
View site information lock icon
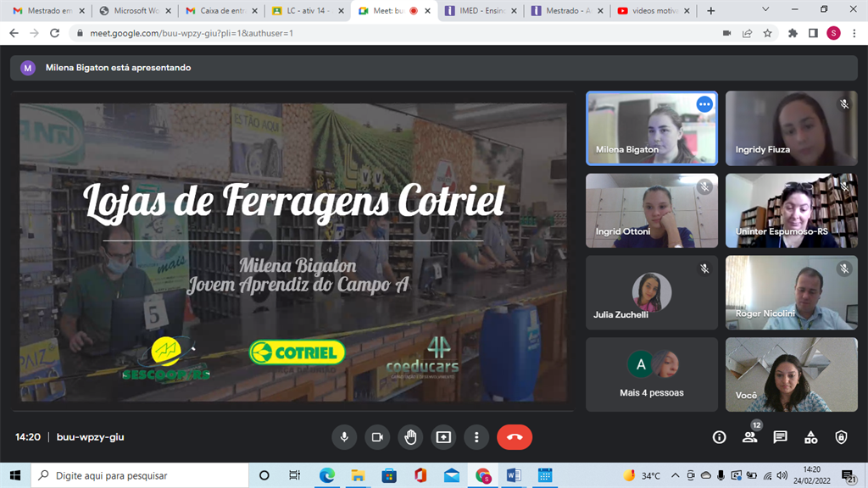click(80, 33)
